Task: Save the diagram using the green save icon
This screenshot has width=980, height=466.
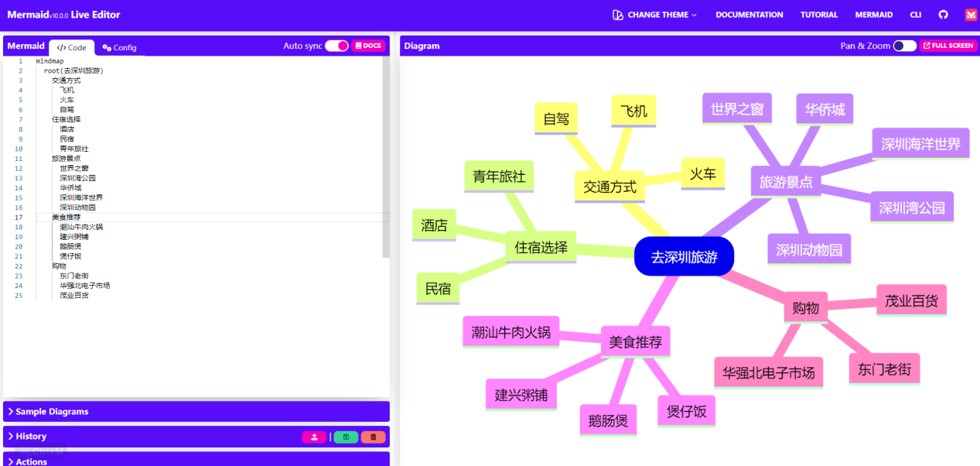Action: coord(345,437)
